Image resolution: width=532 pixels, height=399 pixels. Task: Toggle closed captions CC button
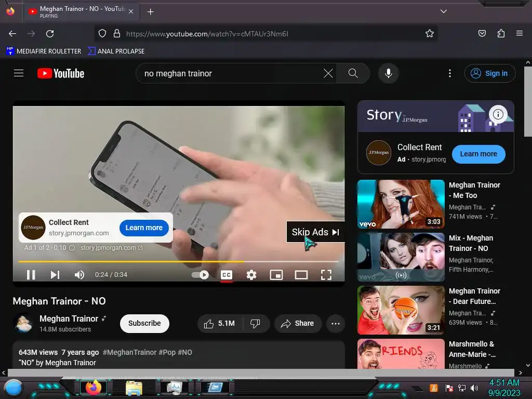click(x=227, y=275)
